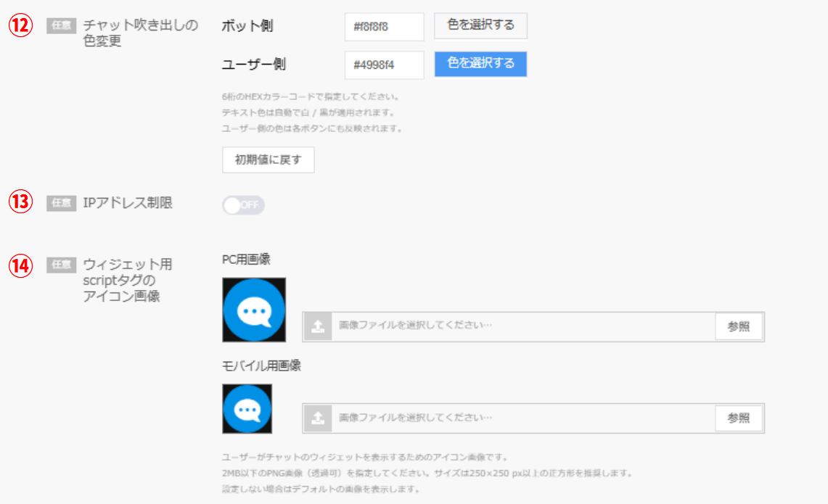Click 任意 badge beside ウィジェット用scriptタグ label

coord(61,265)
